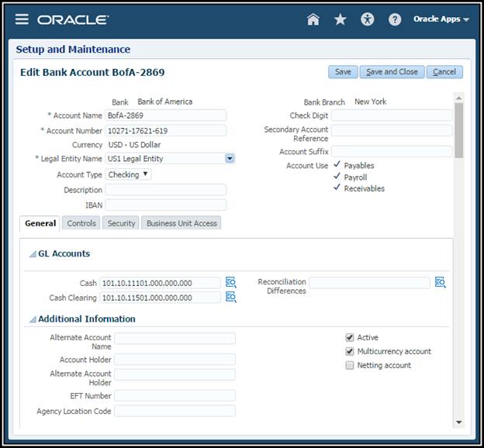Click the Bank of America text
Screen dimensions: 484x448
165,102
